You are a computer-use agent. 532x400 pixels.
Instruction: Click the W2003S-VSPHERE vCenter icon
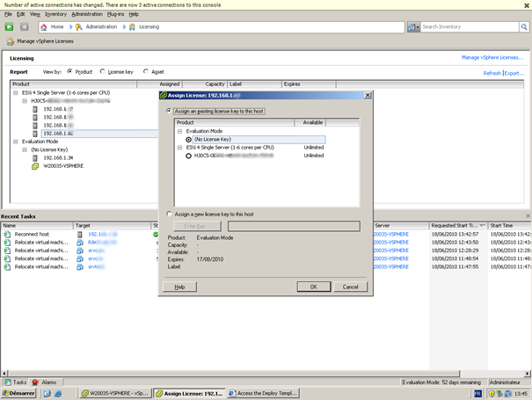tap(35, 166)
